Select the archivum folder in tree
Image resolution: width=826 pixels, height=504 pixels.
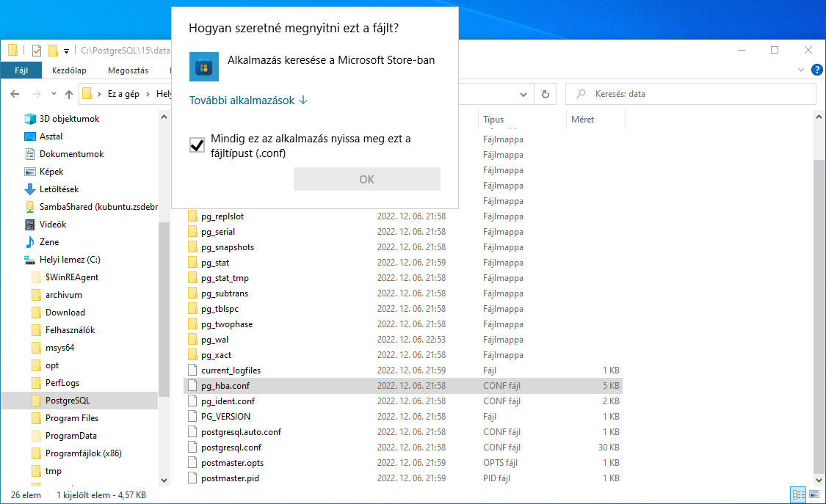tap(63, 295)
